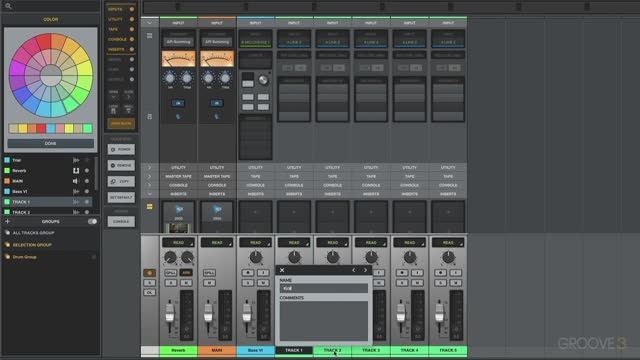Arm TRACK 4 for recording
Image resolution: width=640 pixels, height=360 pixels.
click(402, 272)
